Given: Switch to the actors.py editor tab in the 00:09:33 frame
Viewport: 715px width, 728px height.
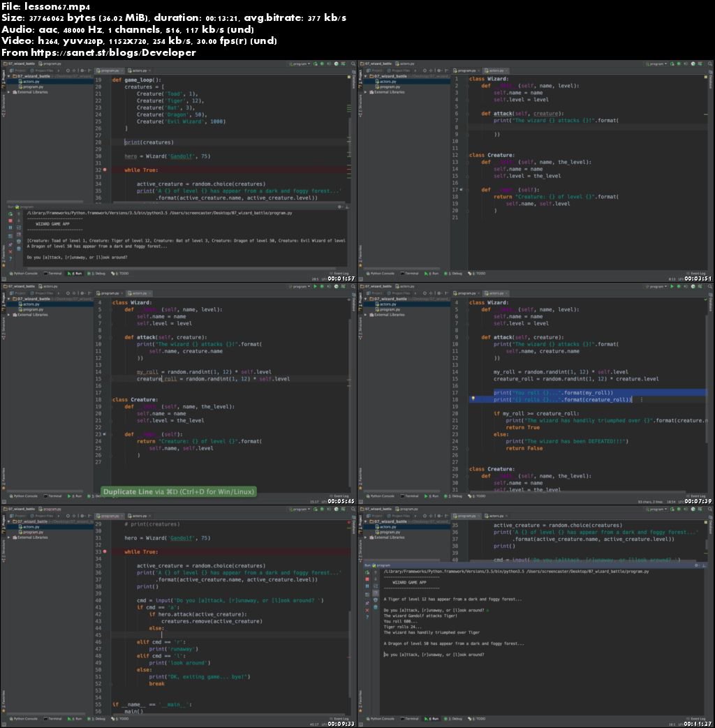Looking at the screenshot, I should click(140, 516).
